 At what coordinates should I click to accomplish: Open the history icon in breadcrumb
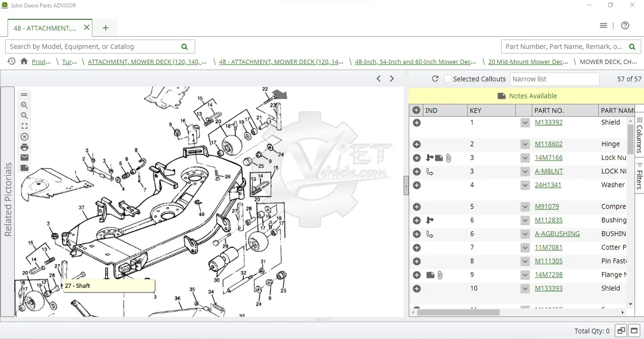tap(11, 61)
